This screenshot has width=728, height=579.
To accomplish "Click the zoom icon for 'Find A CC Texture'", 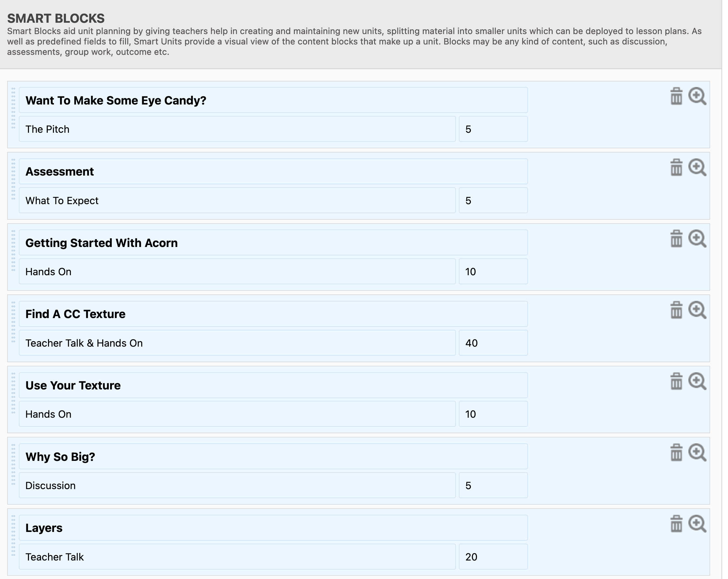I will pos(697,310).
